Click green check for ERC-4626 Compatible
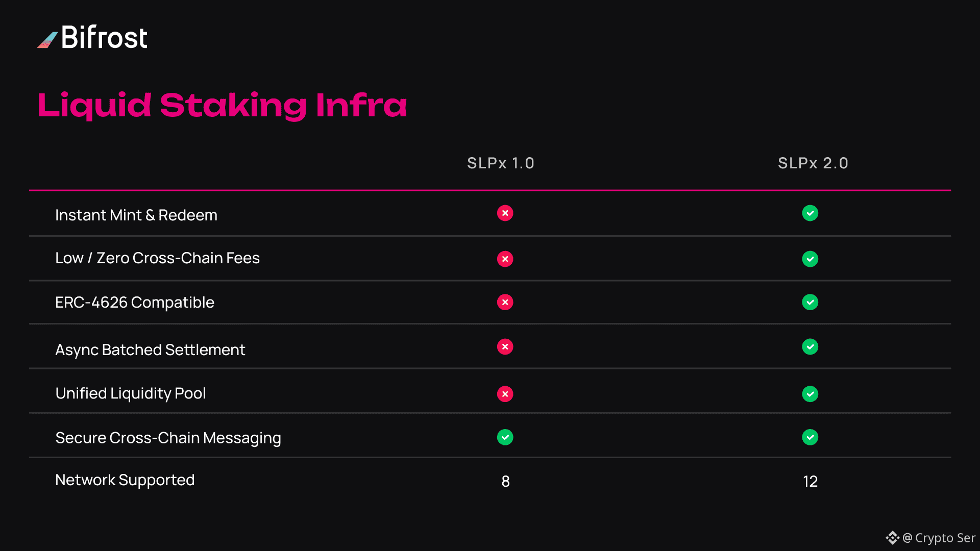 coord(810,303)
